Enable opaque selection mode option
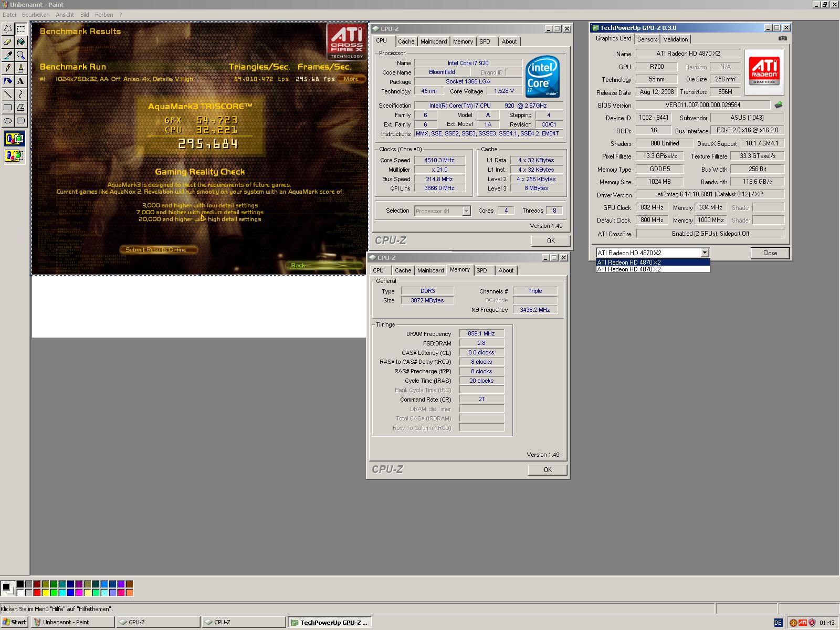 click(x=14, y=140)
